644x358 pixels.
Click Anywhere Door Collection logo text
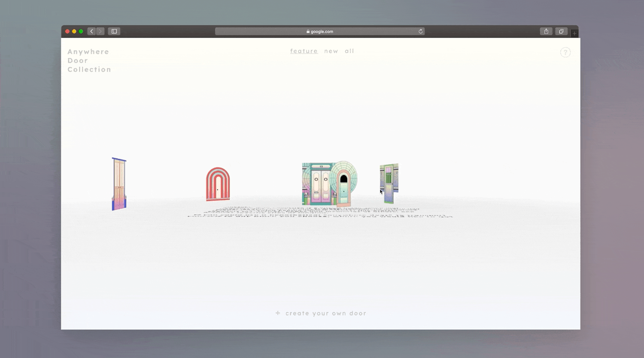[x=89, y=61]
